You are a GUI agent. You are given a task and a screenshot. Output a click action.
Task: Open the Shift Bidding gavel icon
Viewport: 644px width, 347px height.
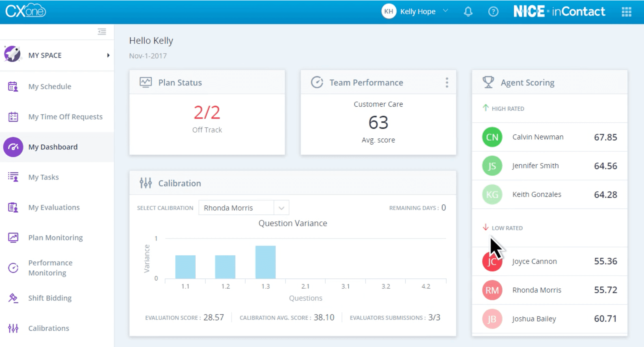pyautogui.click(x=13, y=298)
